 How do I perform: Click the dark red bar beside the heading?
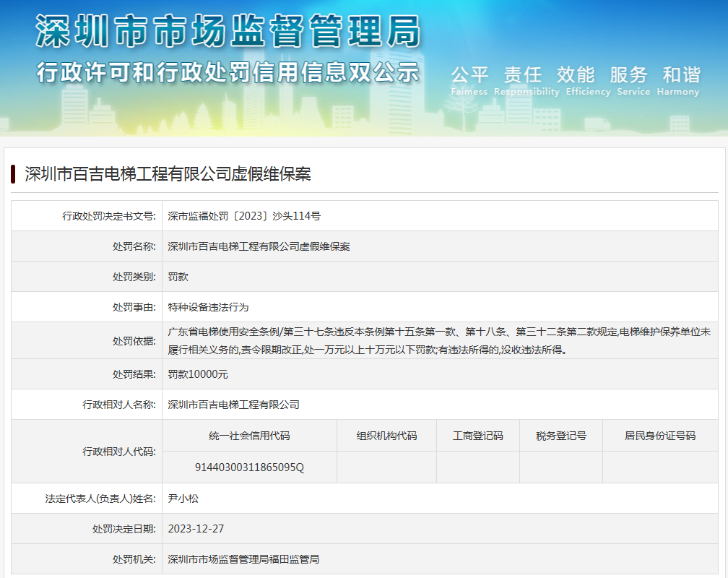(x=13, y=174)
